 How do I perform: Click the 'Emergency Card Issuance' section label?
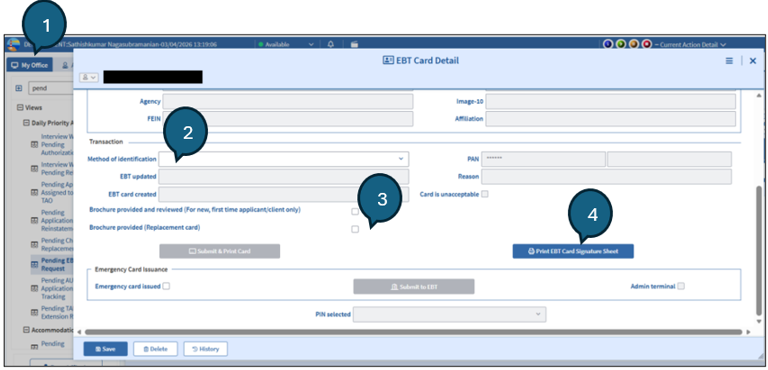pos(131,270)
